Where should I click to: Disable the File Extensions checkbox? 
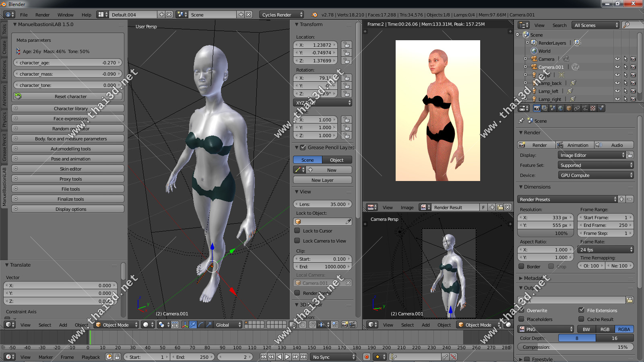tap(581, 310)
